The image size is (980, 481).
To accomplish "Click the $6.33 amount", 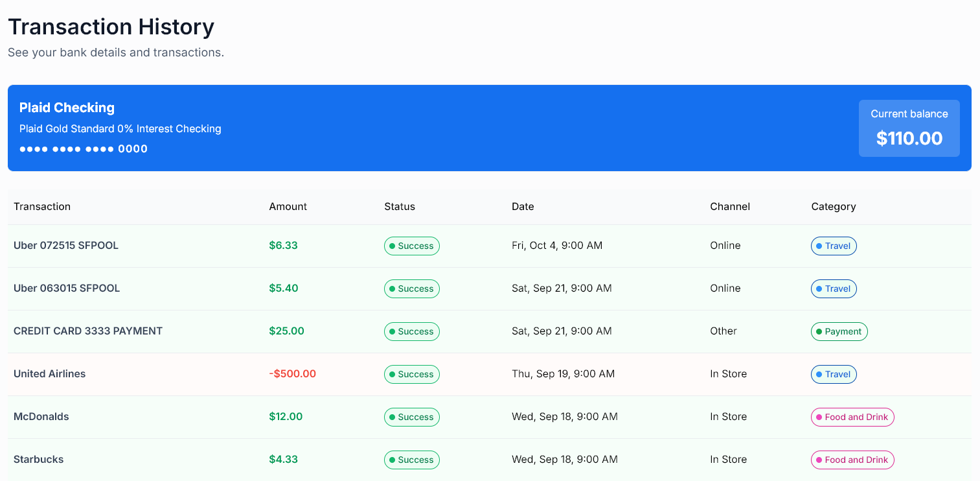I will point(283,246).
